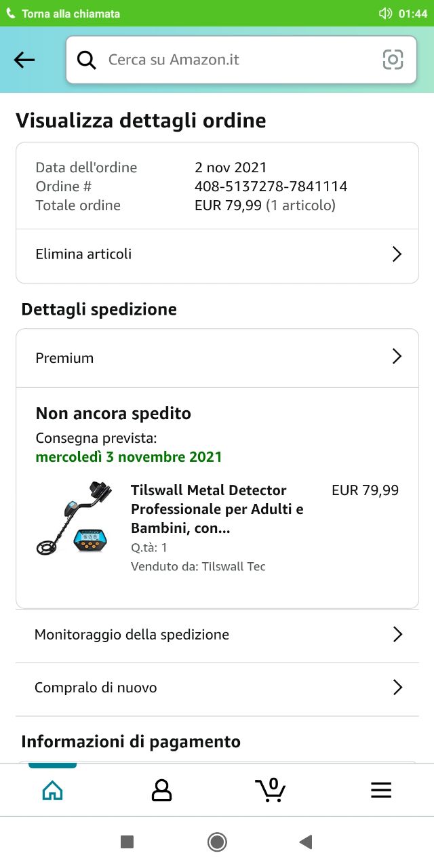Expand the Premium shipping row chevron
The image size is (434, 868).
tap(397, 357)
